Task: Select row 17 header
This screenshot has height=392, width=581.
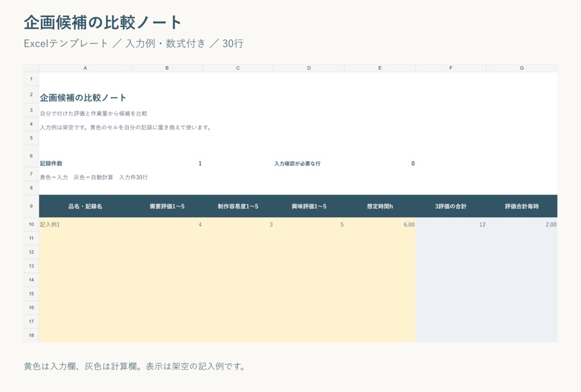Action: click(31, 322)
